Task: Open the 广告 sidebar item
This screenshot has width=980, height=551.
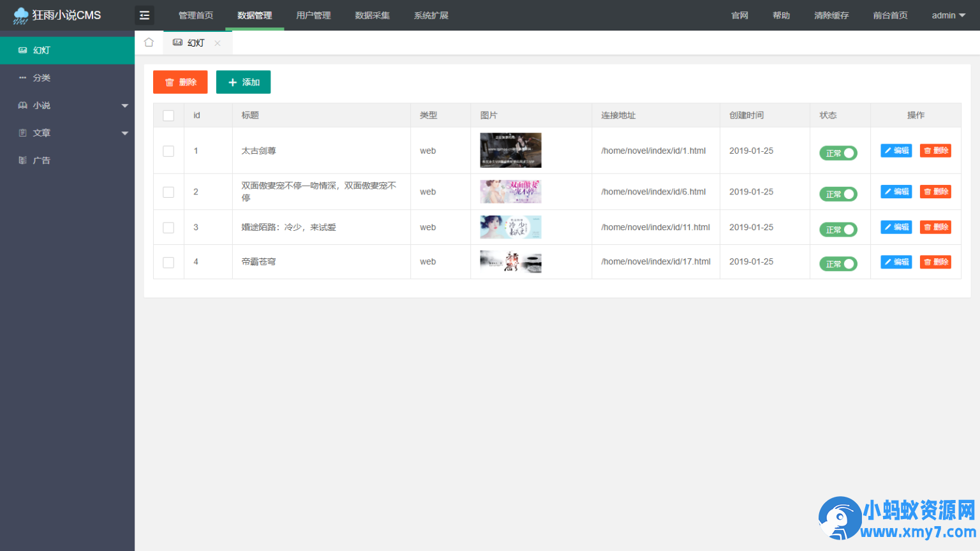Action: coord(67,160)
